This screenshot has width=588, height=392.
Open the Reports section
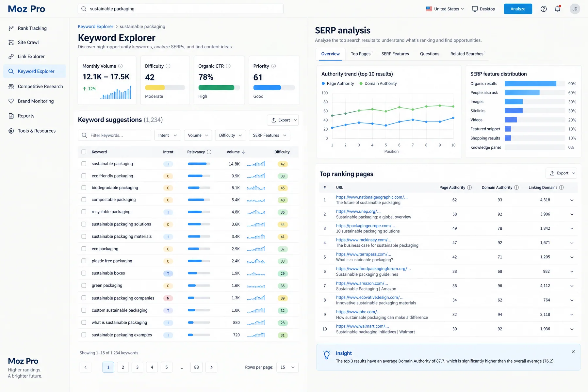(34, 116)
